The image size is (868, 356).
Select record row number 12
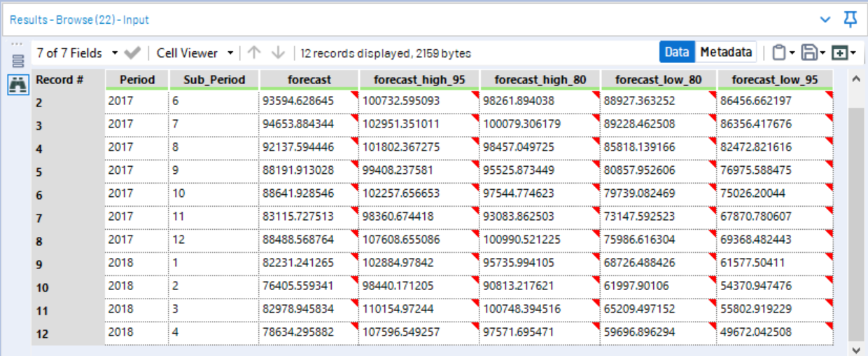[69, 334]
